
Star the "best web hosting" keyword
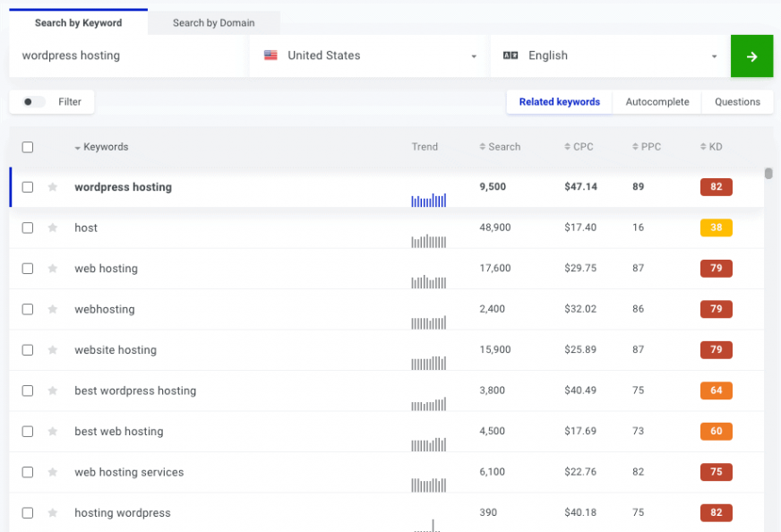point(52,431)
